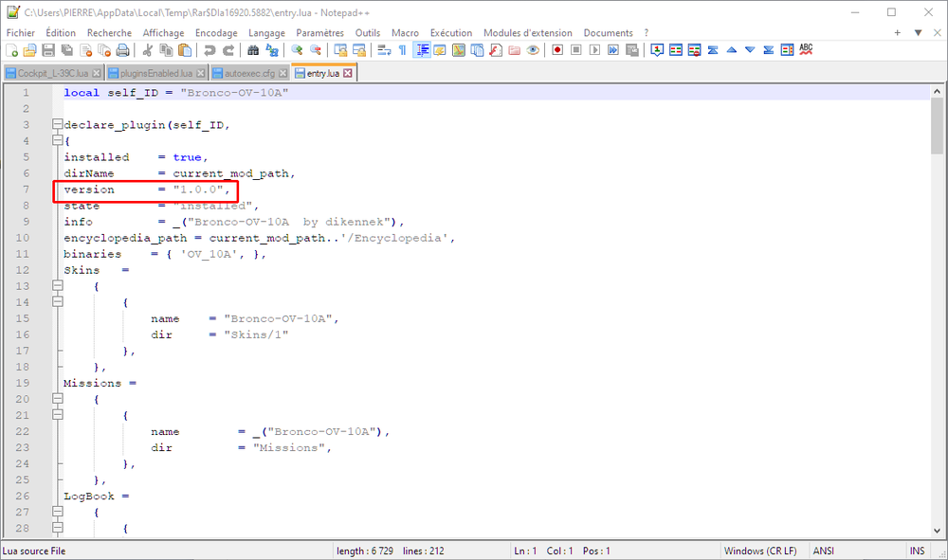Open the Replace dialog toolbar icon

click(x=272, y=50)
